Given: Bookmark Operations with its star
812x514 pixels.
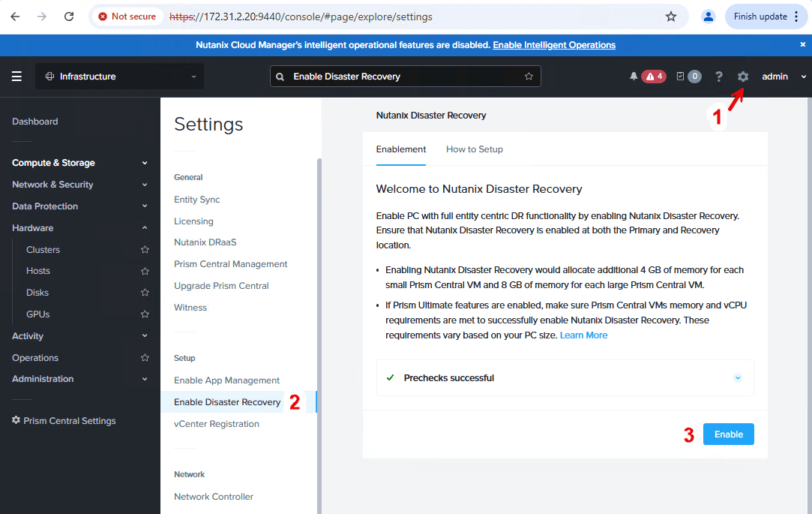Looking at the screenshot, I should 145,358.
